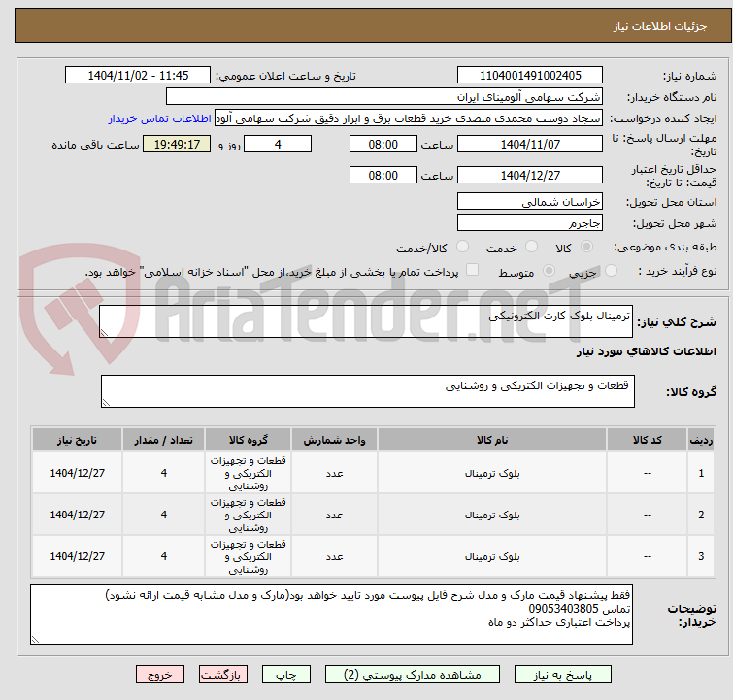Click the کد کالا column header
This screenshot has width=733, height=700.
pos(647,440)
